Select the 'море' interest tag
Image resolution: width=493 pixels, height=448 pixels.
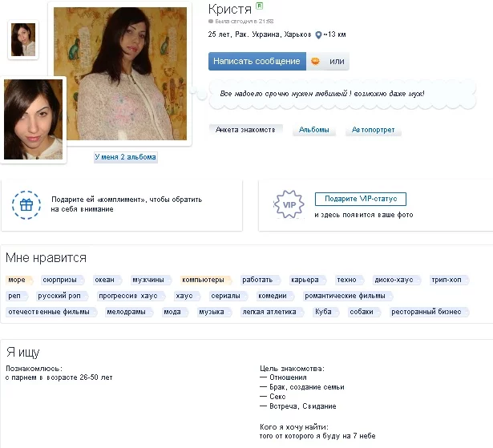pyautogui.click(x=19, y=280)
